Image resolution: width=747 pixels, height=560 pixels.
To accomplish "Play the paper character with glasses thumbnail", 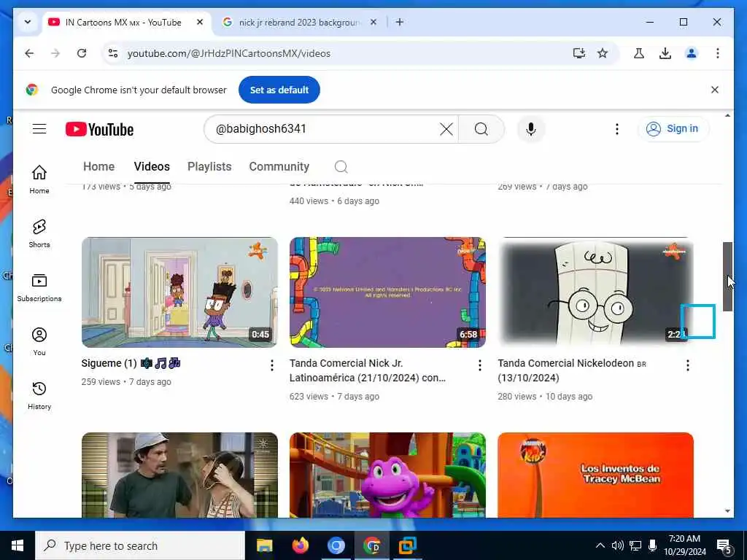I will (595, 292).
